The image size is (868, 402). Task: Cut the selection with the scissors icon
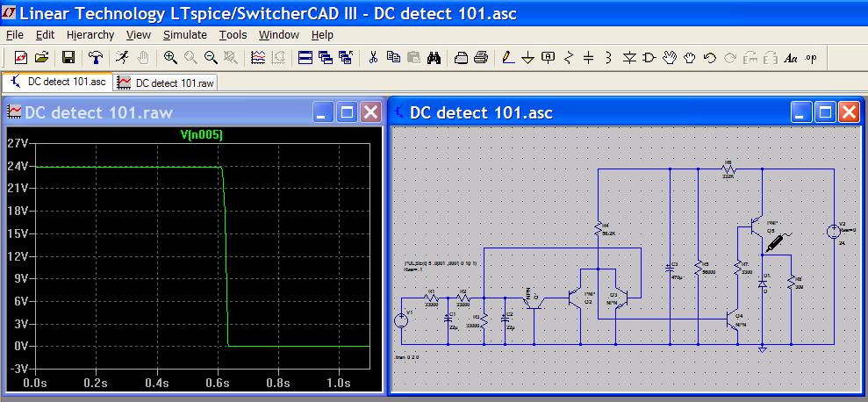(373, 57)
